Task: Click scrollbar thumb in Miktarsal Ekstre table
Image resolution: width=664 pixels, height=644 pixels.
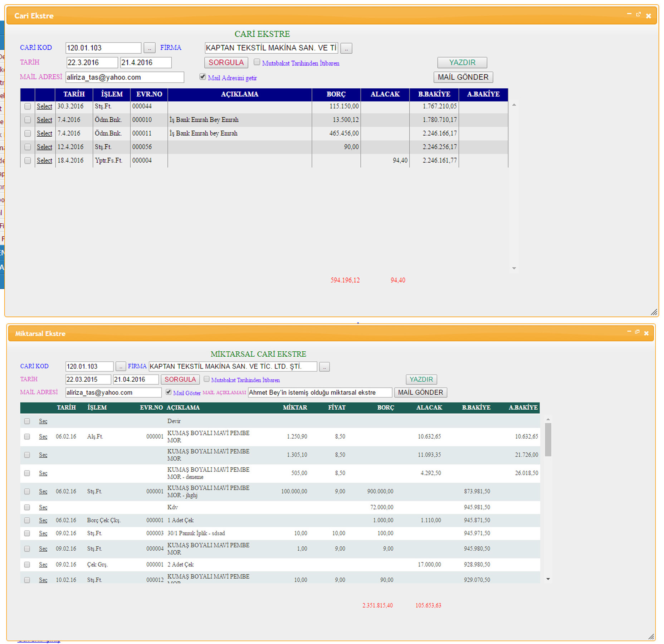Action: 548,440
